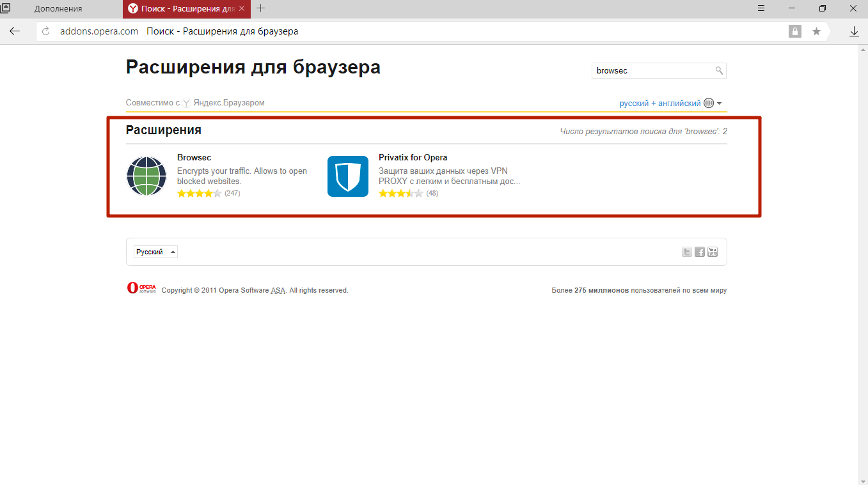Expand the русский + английский language filter

click(x=720, y=104)
